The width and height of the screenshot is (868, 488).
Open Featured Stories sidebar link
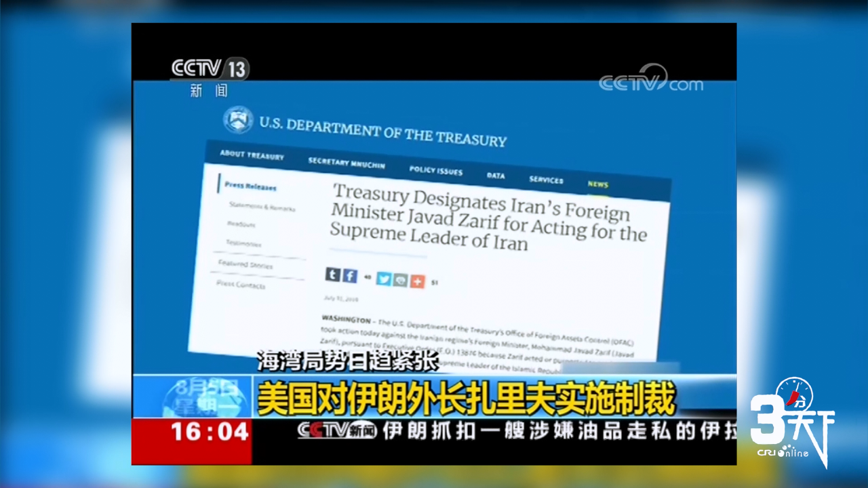(x=245, y=264)
